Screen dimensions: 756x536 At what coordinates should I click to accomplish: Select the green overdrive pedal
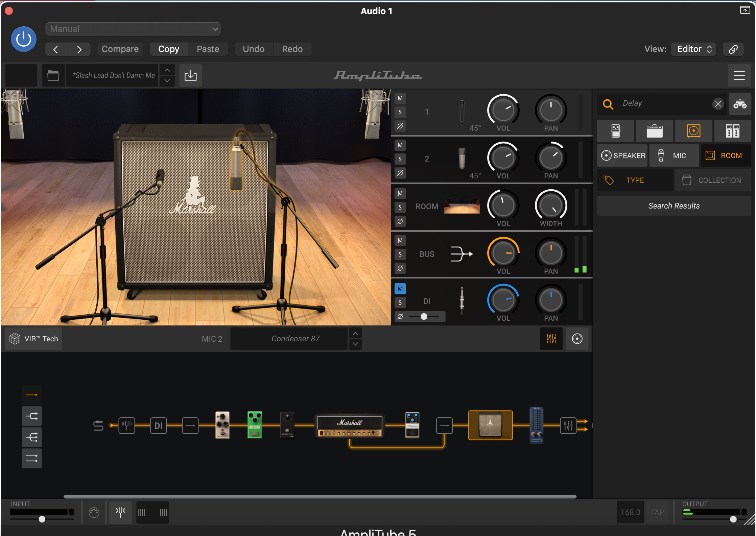coord(255,425)
